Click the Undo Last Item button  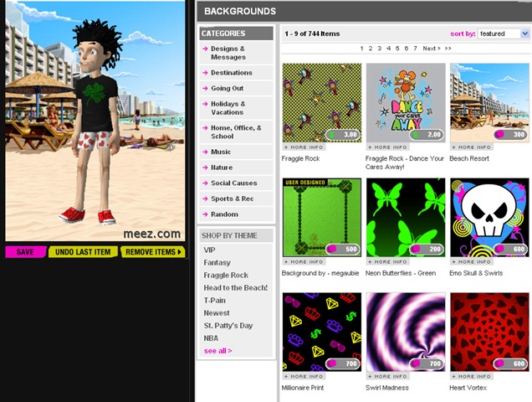(x=84, y=252)
